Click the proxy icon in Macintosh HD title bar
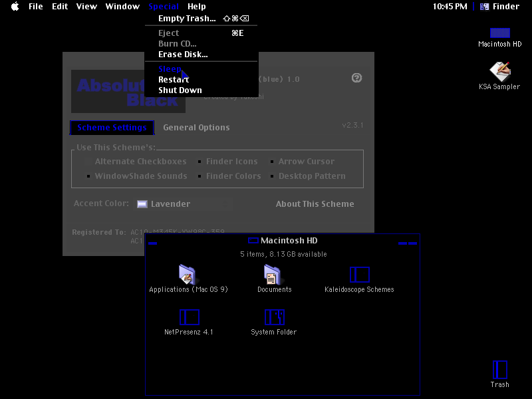Image resolution: width=532 pixels, height=399 pixels. point(253,241)
